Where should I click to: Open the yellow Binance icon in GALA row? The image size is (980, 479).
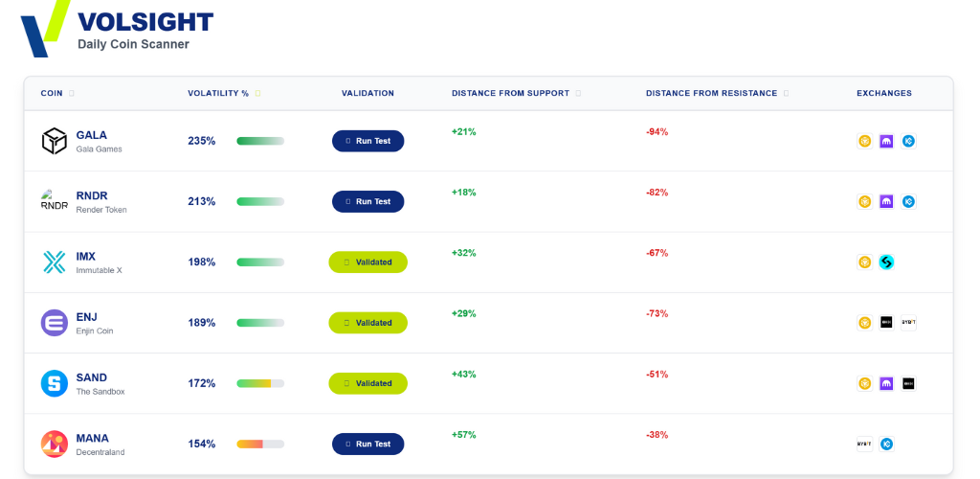click(x=864, y=141)
